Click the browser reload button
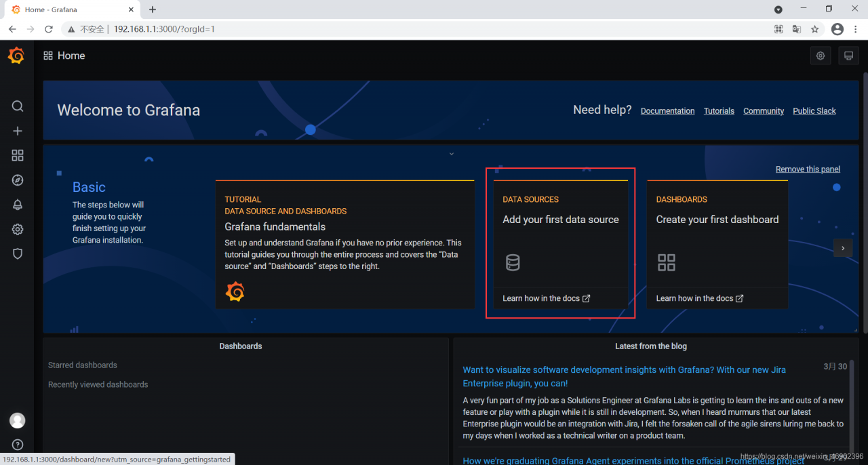The height and width of the screenshot is (465, 868). point(49,29)
